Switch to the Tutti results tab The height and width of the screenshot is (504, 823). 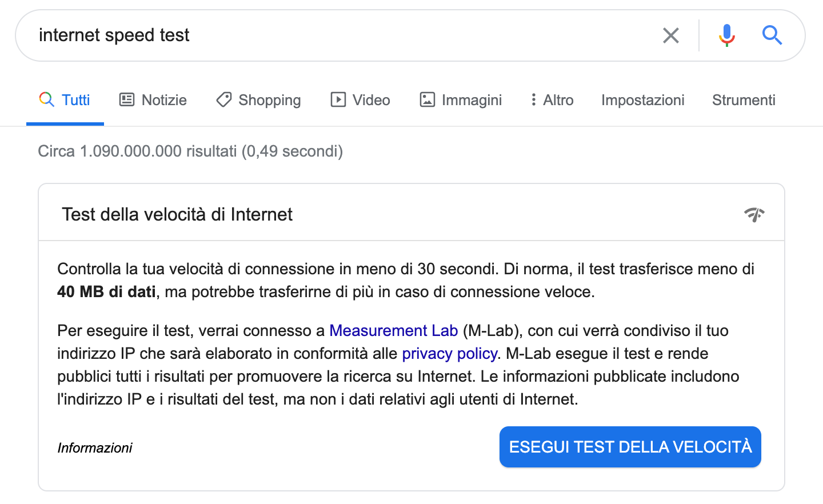pyautogui.click(x=65, y=101)
